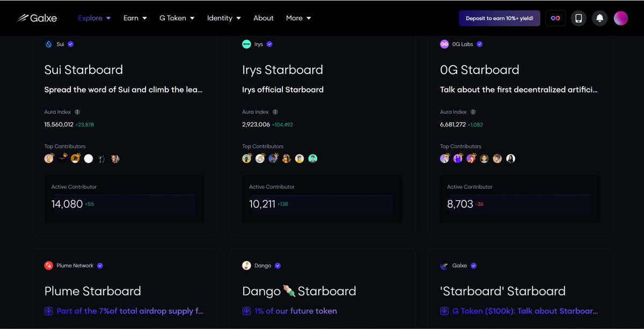Click the verified badge next to Irys
The width and height of the screenshot is (644, 329).
[x=269, y=44]
